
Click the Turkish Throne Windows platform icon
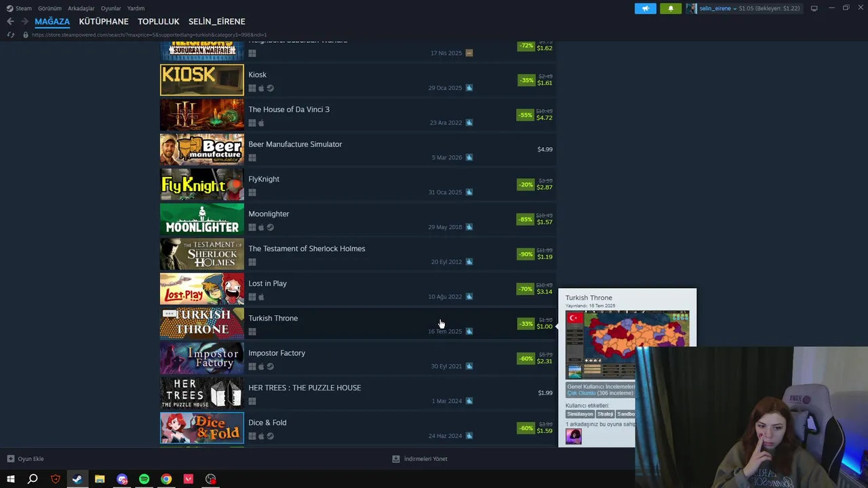pyautogui.click(x=252, y=331)
